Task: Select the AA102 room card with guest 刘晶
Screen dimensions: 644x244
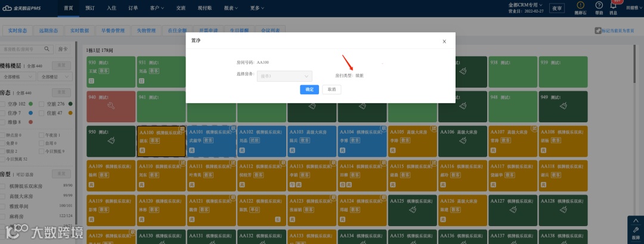Action: [262, 141]
